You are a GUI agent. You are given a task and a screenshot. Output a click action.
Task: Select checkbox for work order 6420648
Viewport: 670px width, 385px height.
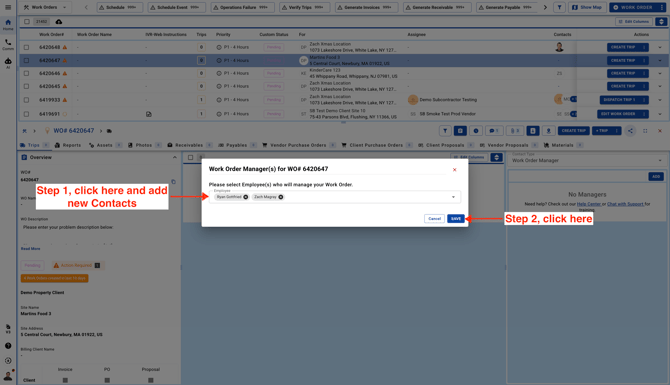[x=26, y=47]
